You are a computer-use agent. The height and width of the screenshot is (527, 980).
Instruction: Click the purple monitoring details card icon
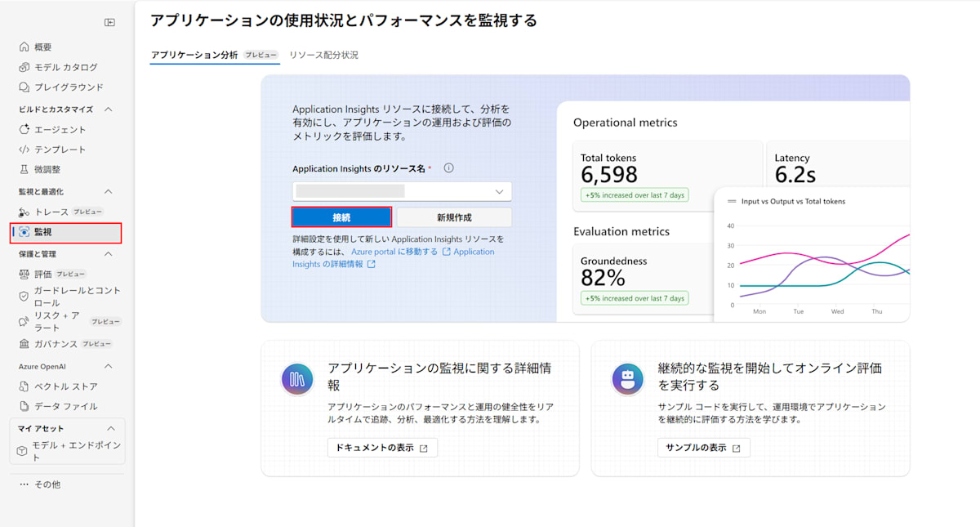coord(298,379)
